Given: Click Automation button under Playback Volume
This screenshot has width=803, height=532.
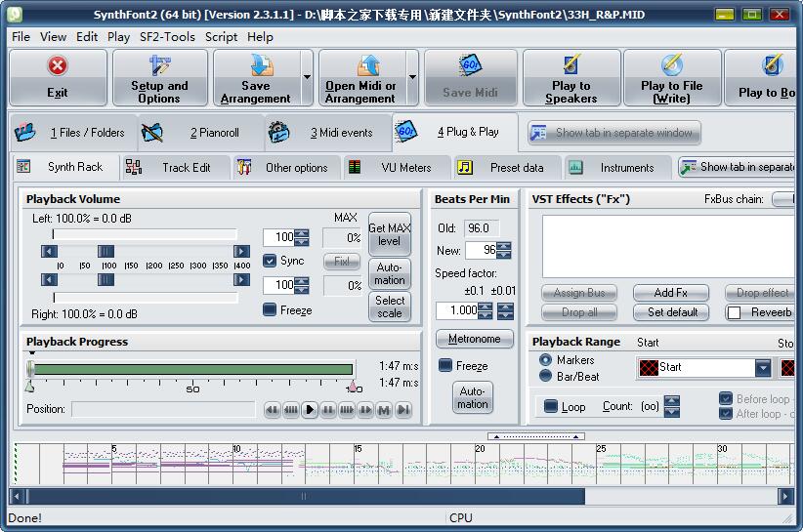Looking at the screenshot, I should pos(390,273).
